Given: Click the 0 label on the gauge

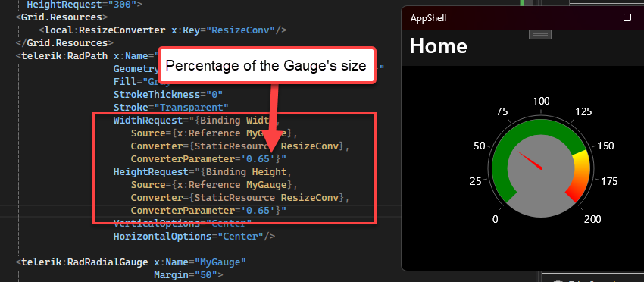Looking at the screenshot, I should (495, 219).
